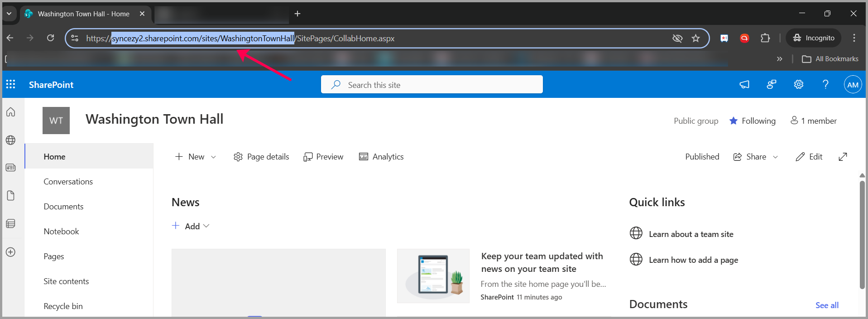Open My files document icon in app bar
868x319 pixels.
tap(11, 196)
